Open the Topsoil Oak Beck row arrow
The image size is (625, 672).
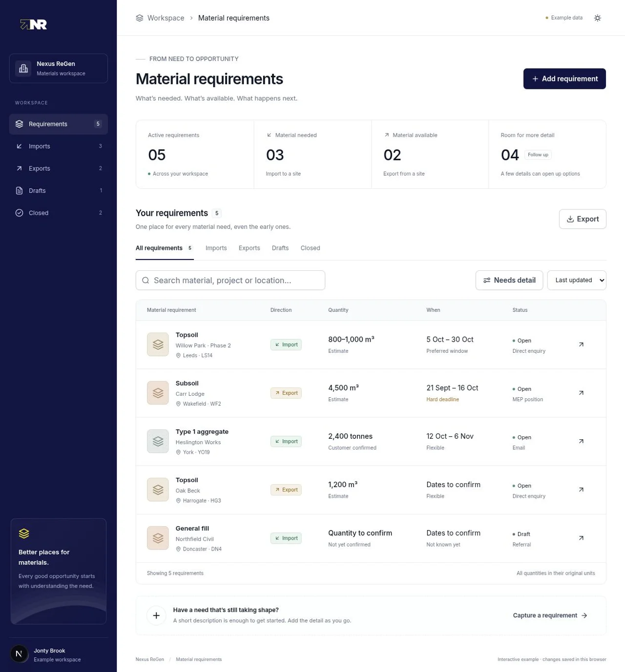[x=581, y=489]
